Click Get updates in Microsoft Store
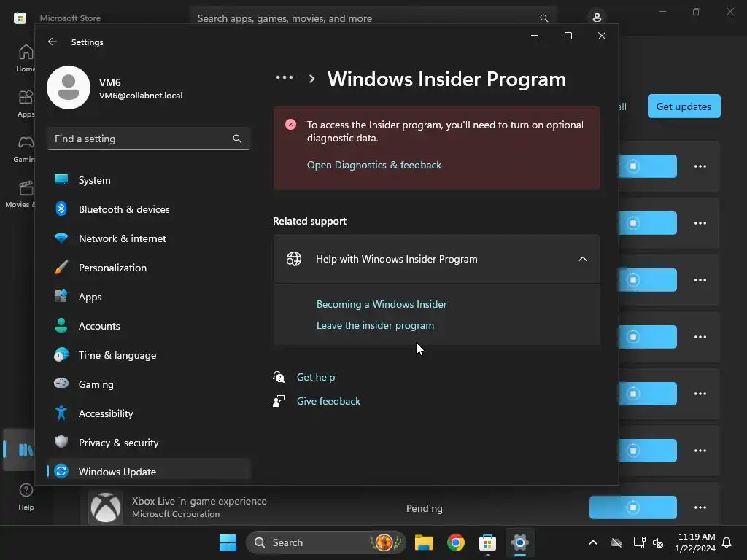This screenshot has height=560, width=747. 684,106
